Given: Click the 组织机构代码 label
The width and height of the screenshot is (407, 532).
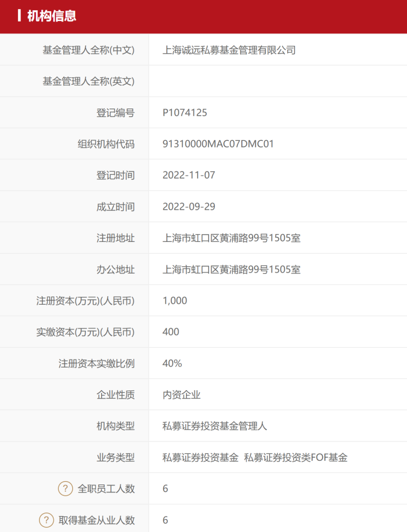Looking at the screenshot, I should 106,144.
